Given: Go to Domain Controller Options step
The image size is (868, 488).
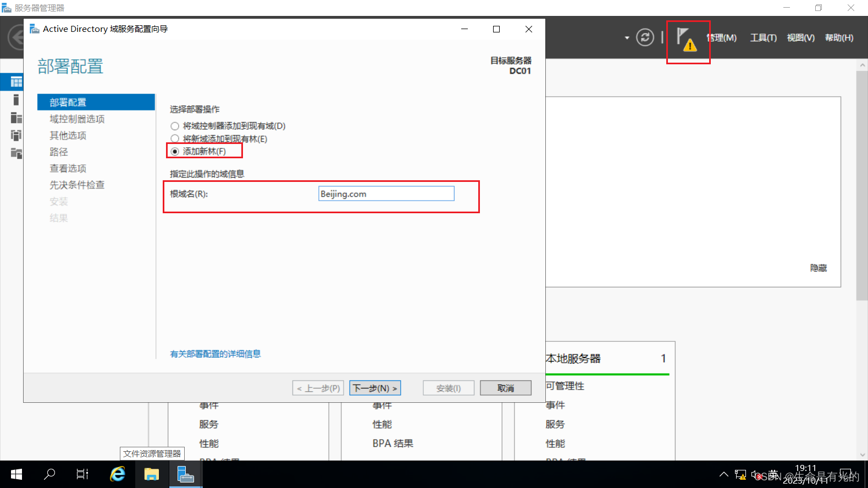Looking at the screenshot, I should [x=77, y=119].
